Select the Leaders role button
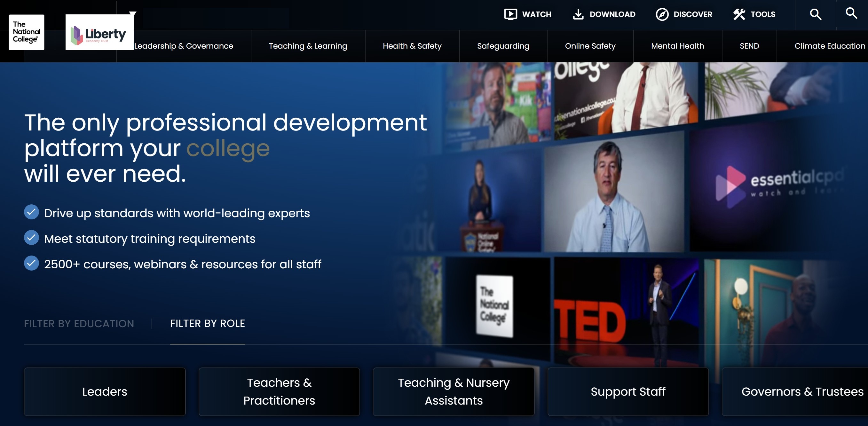Viewport: 868px width, 426px height. [x=105, y=392]
